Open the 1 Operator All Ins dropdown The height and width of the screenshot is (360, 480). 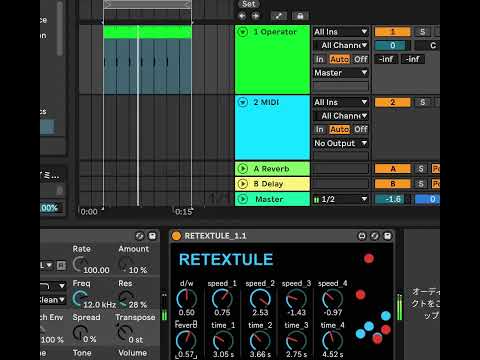point(341,32)
